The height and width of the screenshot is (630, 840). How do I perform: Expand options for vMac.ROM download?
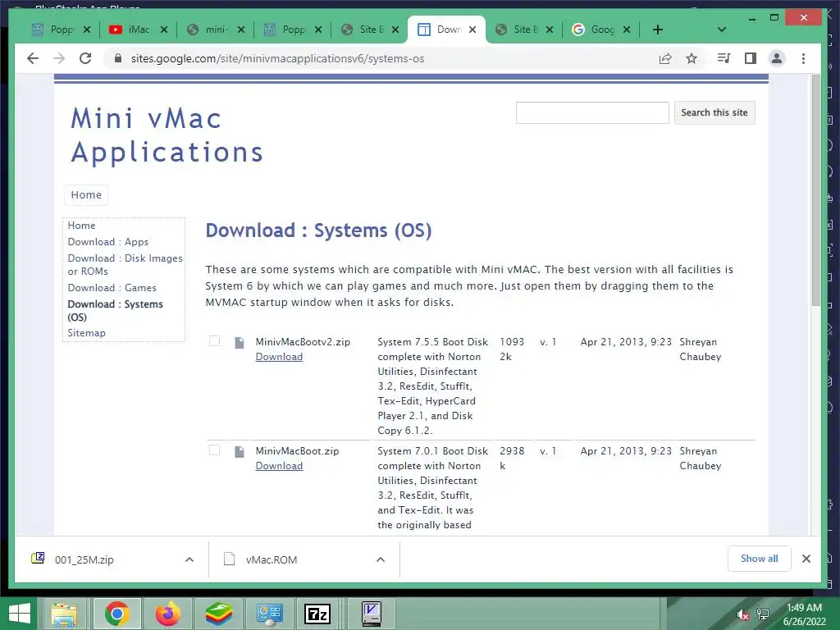(381, 559)
